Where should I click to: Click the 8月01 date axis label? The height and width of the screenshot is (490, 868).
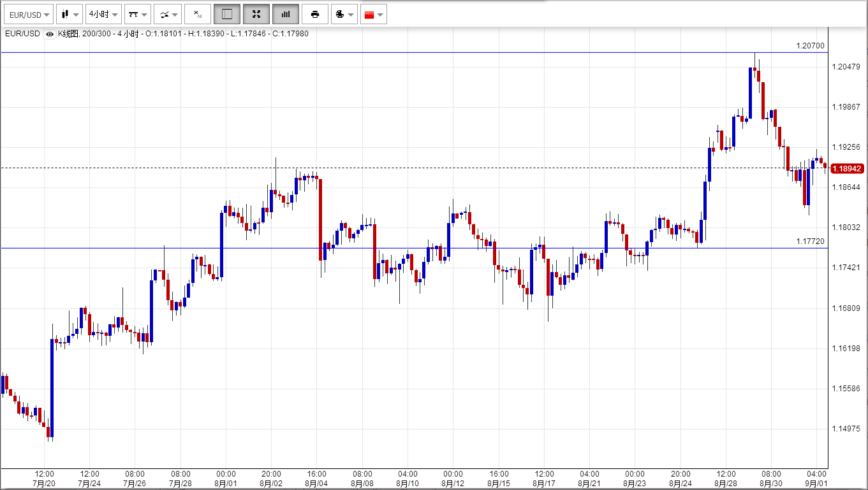[x=226, y=484]
